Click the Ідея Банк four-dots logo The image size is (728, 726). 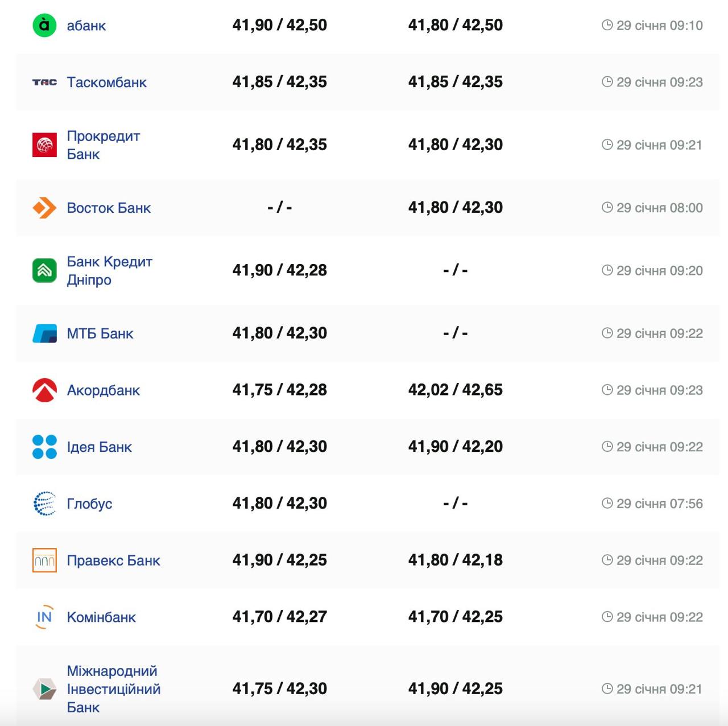pyautogui.click(x=44, y=447)
